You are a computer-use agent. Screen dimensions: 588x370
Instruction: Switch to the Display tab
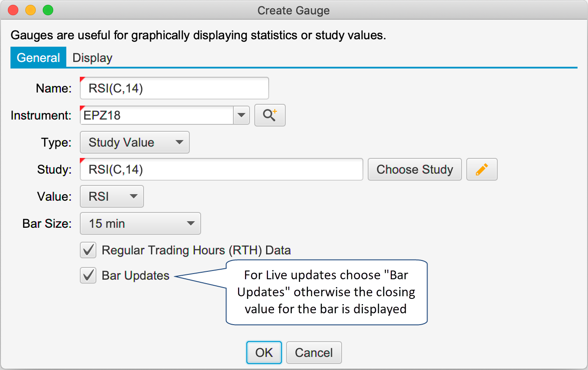[92, 58]
